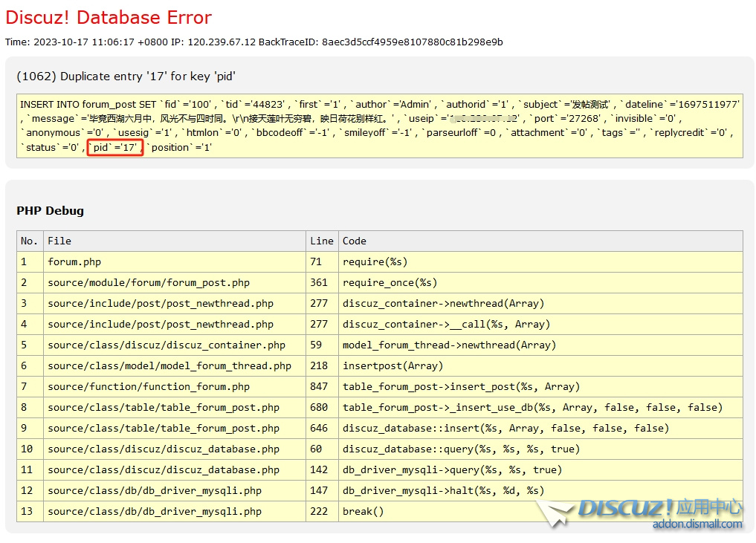Click the file name forum.php in row 1

[74, 261]
